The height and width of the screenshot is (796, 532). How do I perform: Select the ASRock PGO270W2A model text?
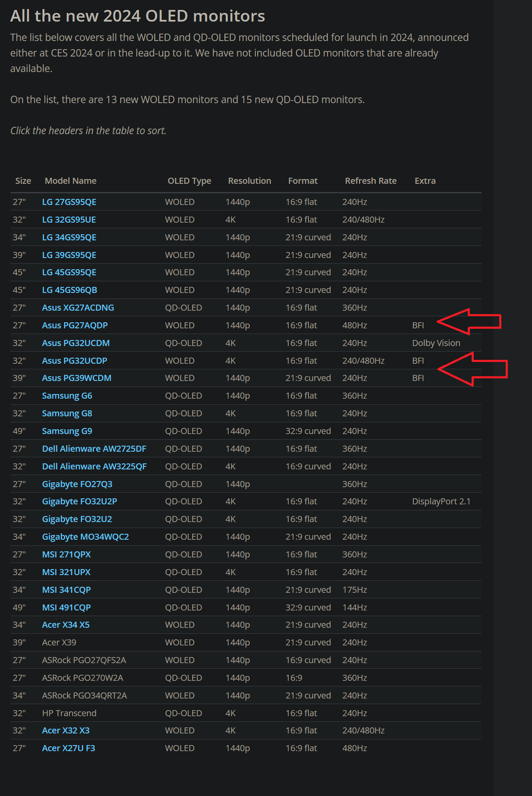[x=82, y=678]
